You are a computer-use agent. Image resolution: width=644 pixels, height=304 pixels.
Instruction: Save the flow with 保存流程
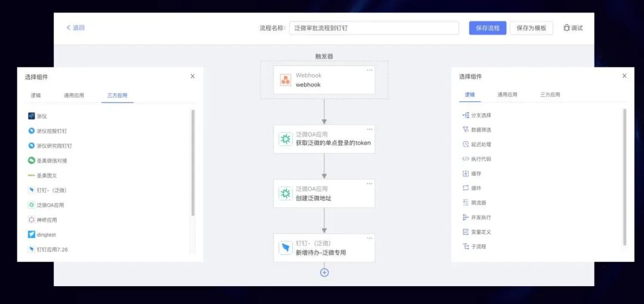click(x=488, y=28)
